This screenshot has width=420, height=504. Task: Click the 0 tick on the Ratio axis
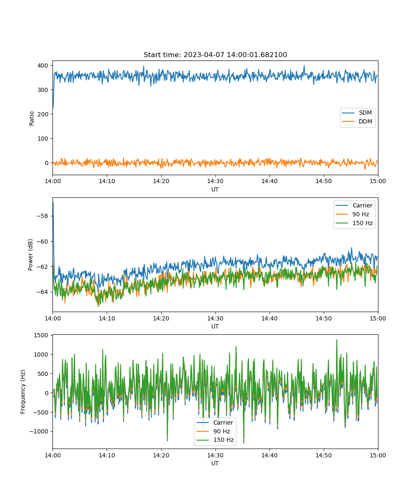[x=47, y=163]
